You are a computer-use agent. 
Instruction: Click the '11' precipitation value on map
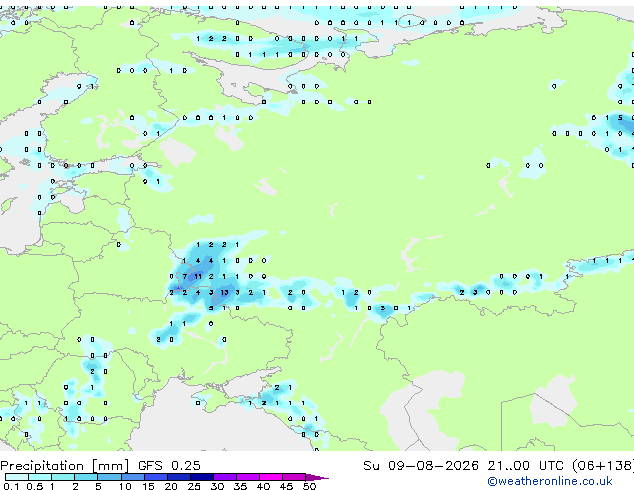click(x=198, y=277)
